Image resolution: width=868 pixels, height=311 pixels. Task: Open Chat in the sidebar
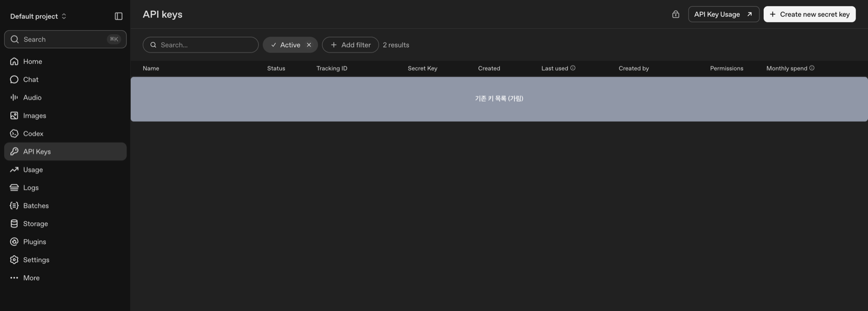pos(65,79)
